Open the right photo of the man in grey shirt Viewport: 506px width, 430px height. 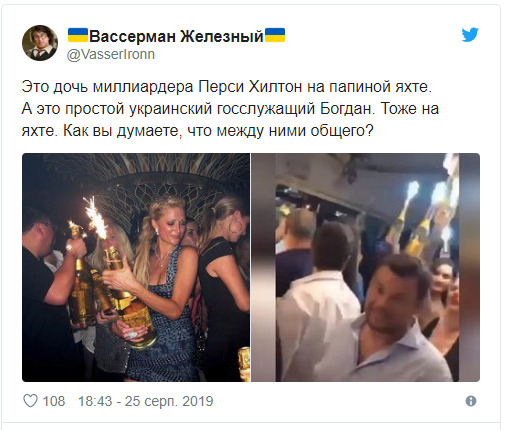pos(365,267)
